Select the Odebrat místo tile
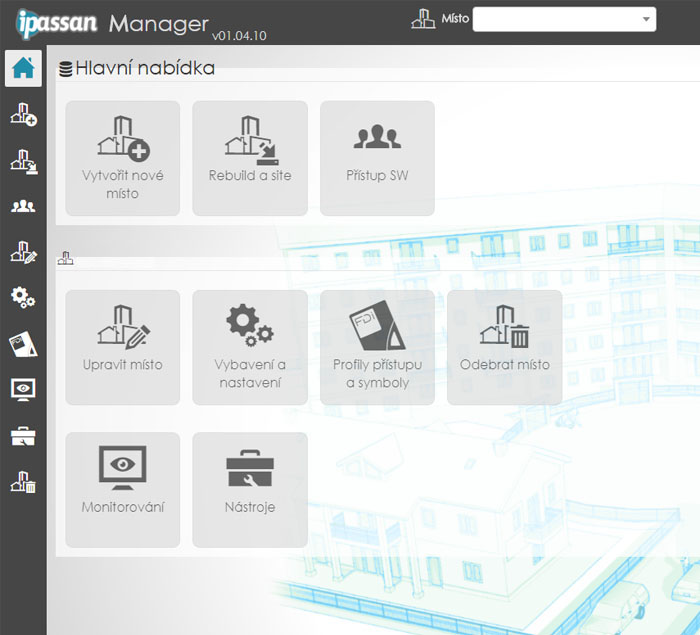Image resolution: width=700 pixels, height=635 pixels. click(x=504, y=347)
